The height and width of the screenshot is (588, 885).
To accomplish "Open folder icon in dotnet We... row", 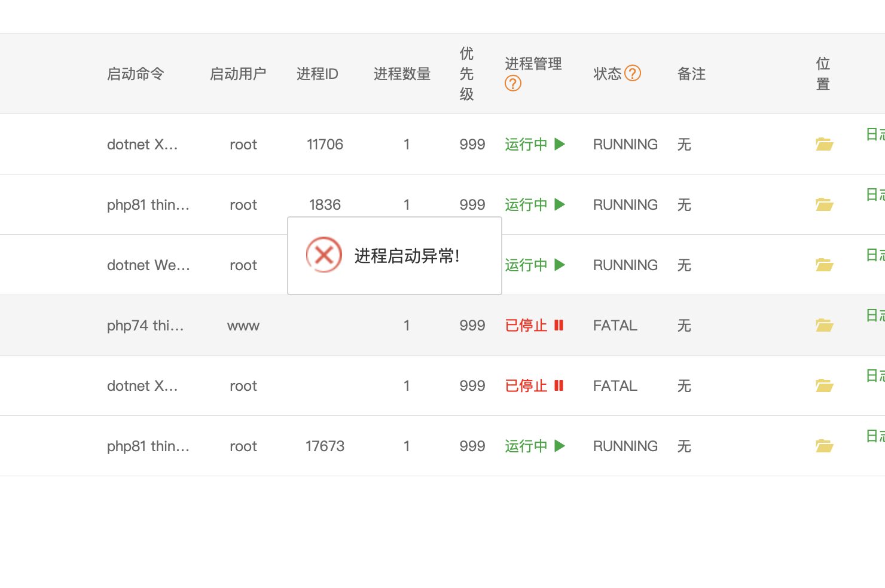I will point(825,265).
